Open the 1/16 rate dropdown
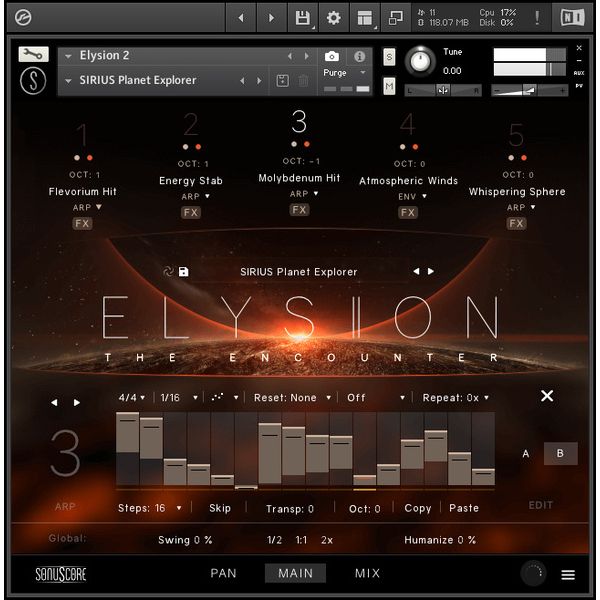600x600 pixels. coord(179,398)
